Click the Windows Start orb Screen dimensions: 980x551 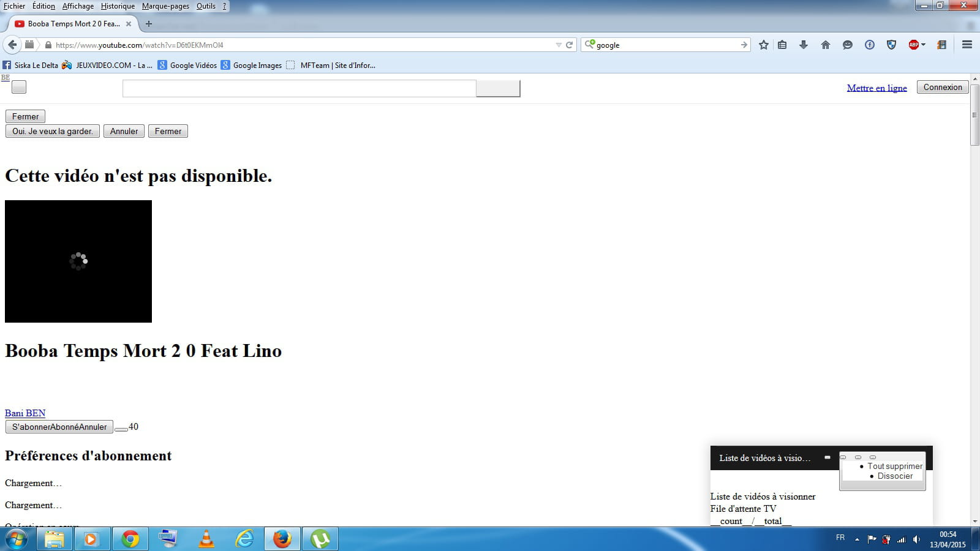pyautogui.click(x=17, y=539)
